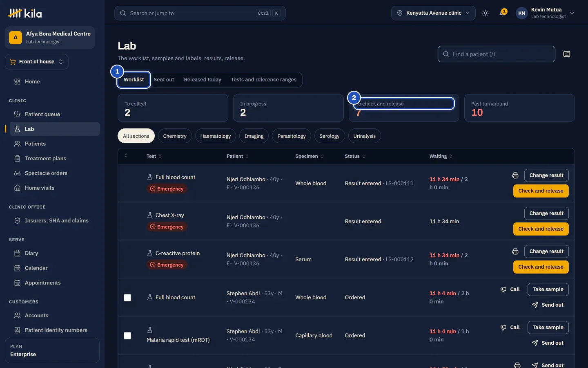Open the Front of house switcher

click(x=37, y=62)
